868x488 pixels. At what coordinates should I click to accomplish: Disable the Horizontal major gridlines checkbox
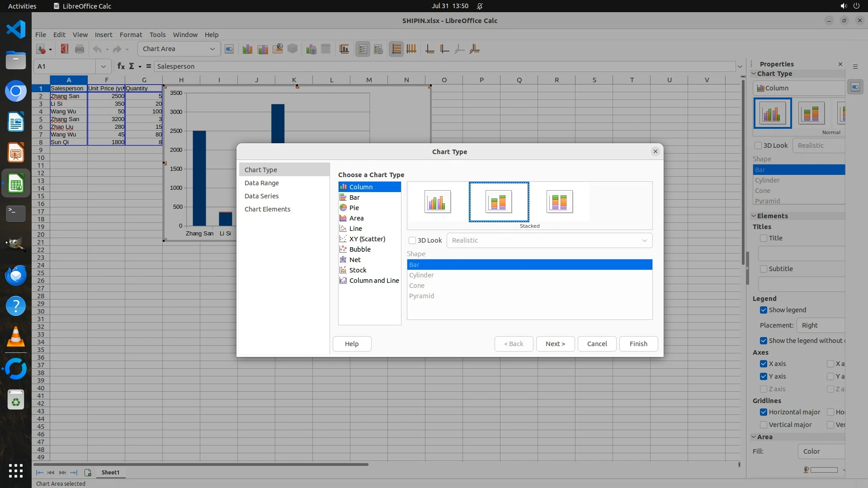pyautogui.click(x=764, y=412)
